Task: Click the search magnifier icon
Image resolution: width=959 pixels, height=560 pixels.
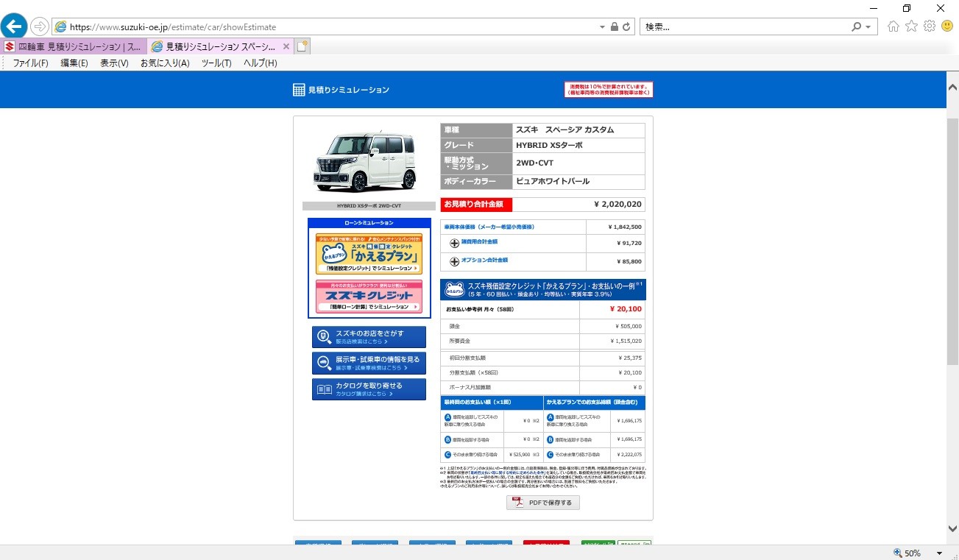Action: (857, 26)
